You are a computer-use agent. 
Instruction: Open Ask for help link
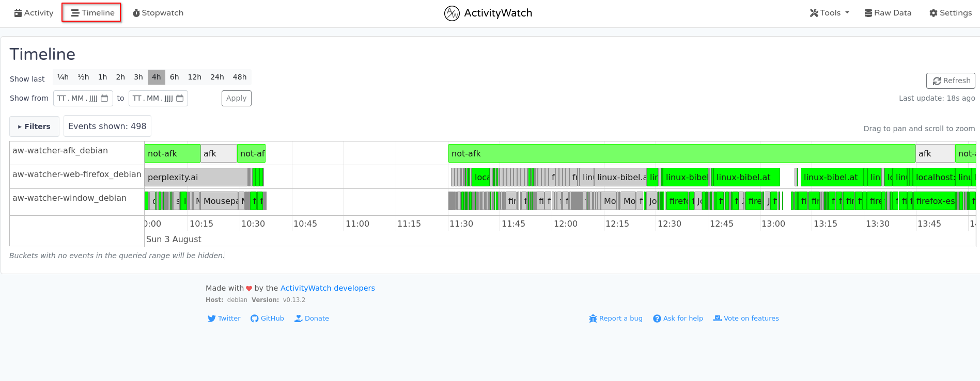678,319
